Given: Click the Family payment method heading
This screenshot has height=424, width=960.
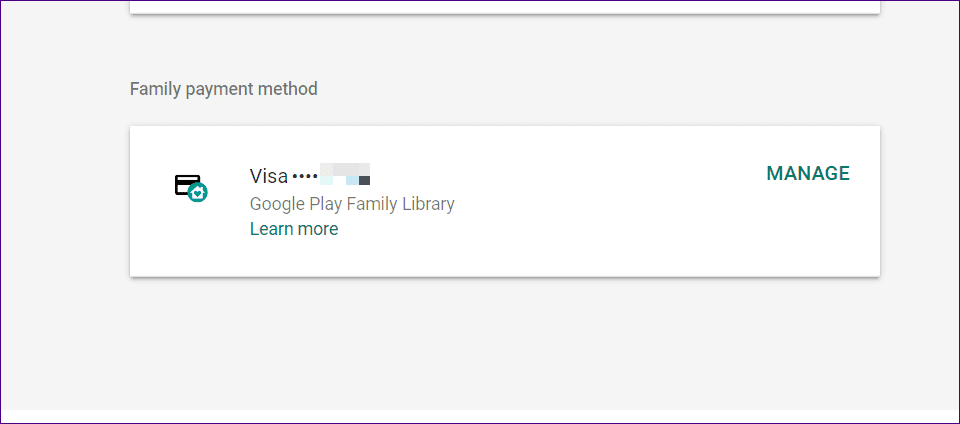Looking at the screenshot, I should [224, 89].
